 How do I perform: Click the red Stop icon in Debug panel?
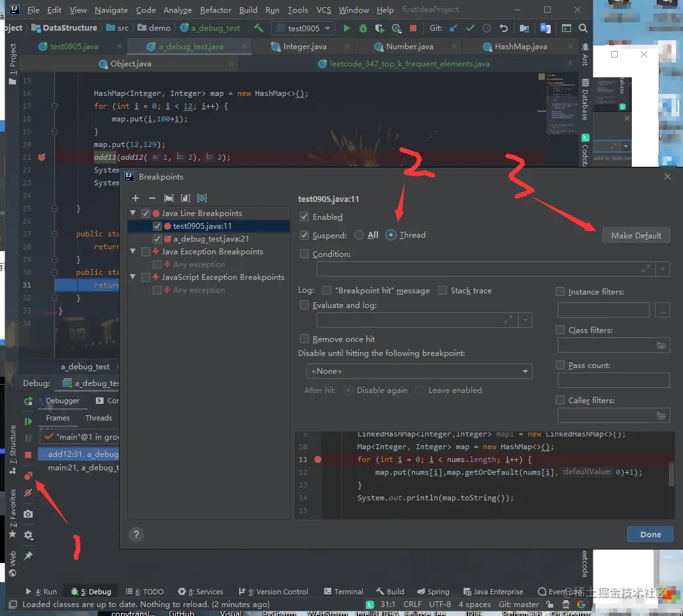tap(28, 455)
